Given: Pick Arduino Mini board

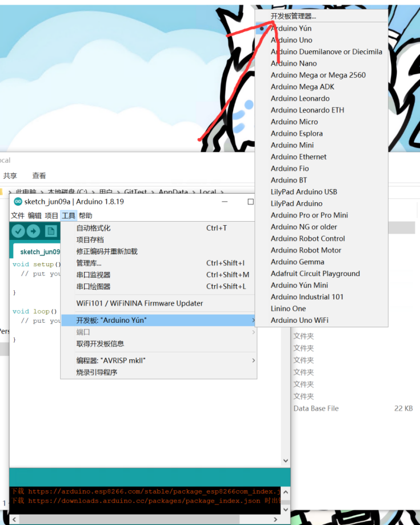Looking at the screenshot, I should pyautogui.click(x=322, y=145).
